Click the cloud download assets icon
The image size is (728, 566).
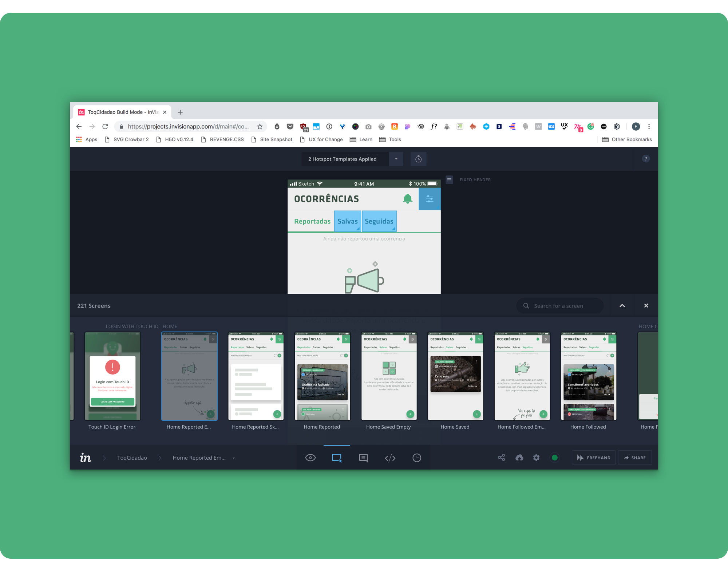(519, 458)
